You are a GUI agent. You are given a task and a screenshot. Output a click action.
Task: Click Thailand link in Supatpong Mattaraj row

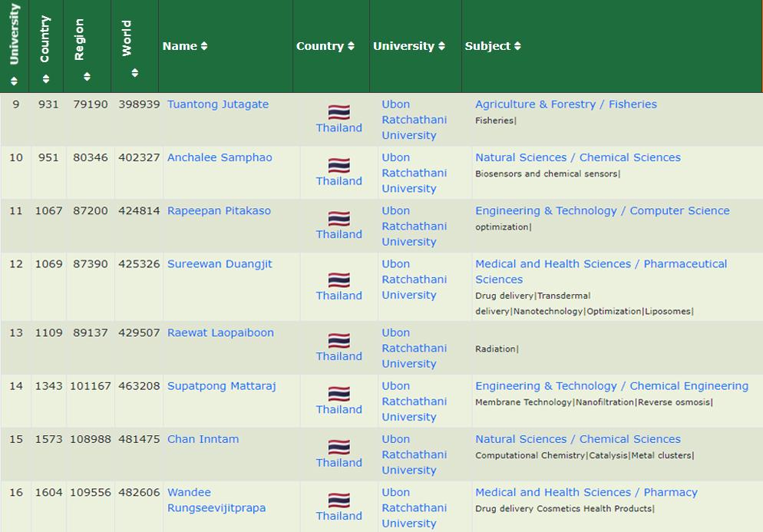pos(339,409)
